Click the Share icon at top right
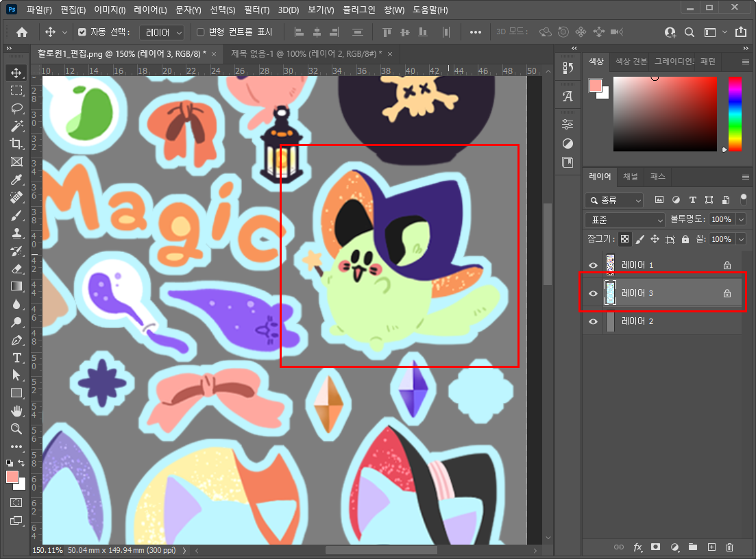The image size is (756, 559). [x=740, y=32]
